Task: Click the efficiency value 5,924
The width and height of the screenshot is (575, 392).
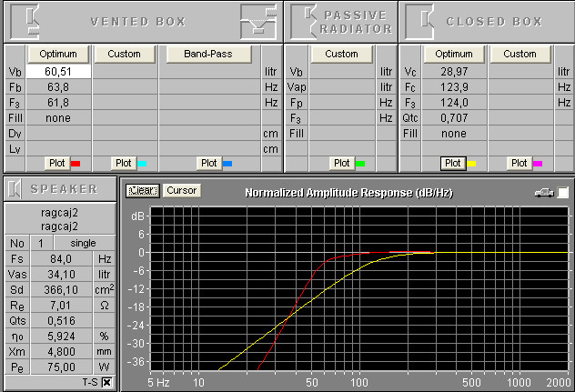Action: [61, 336]
